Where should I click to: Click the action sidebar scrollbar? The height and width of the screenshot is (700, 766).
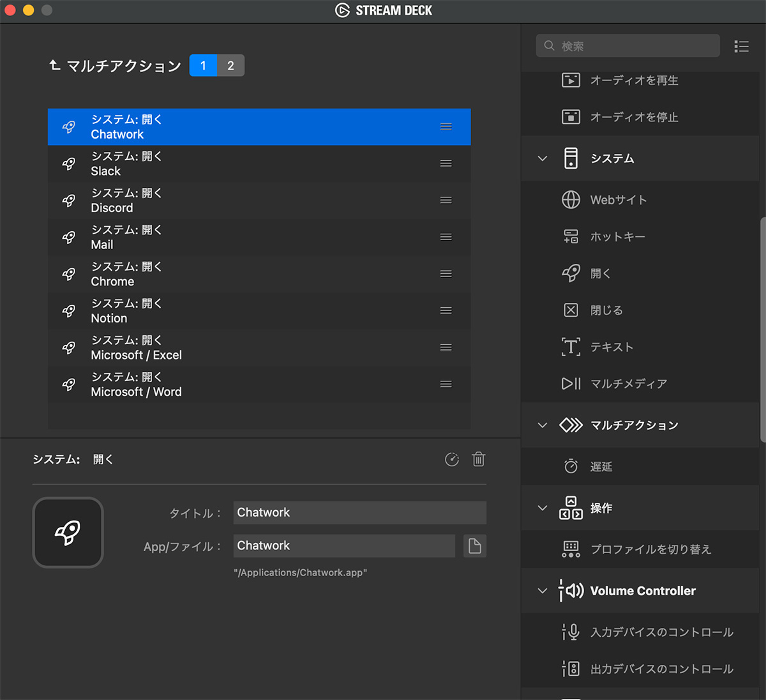point(763,330)
